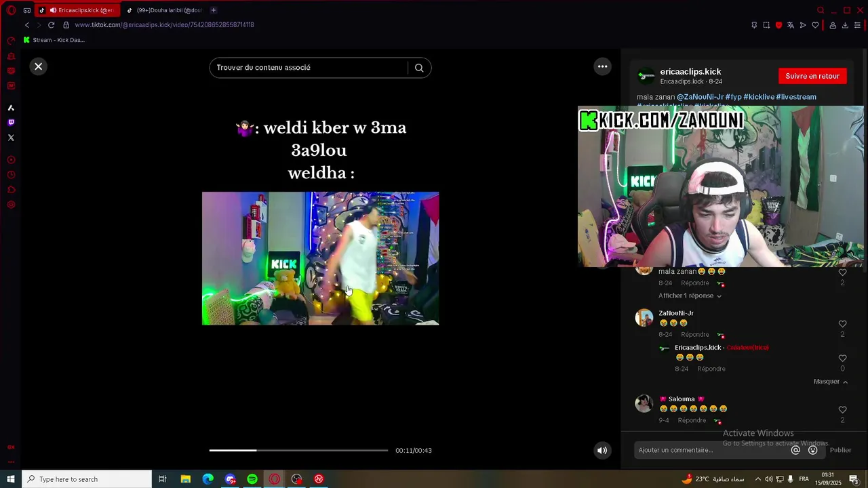Open the Opera main menu logo
Viewport: 868px width, 488px height.
point(11,10)
